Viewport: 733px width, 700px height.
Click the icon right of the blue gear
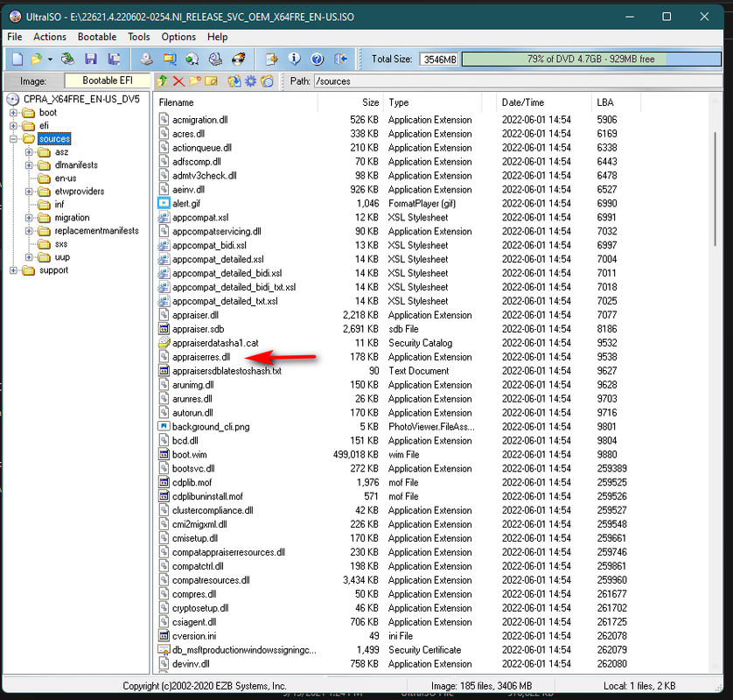point(268,81)
